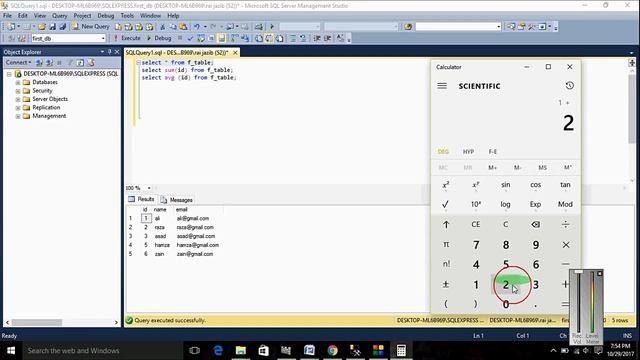Click the Display Estimated Execution Plan icon
The height and width of the screenshot is (360, 640).
tap(200, 38)
